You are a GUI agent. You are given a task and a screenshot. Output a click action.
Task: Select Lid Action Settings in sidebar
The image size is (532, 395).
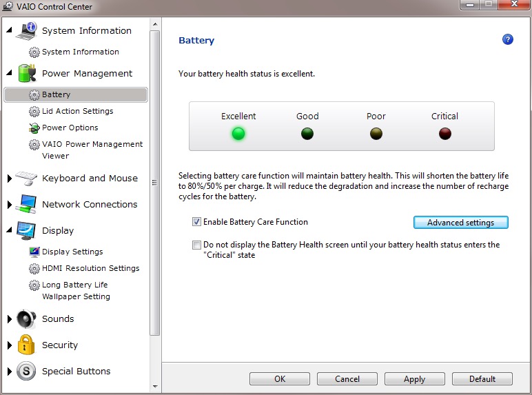pos(77,111)
